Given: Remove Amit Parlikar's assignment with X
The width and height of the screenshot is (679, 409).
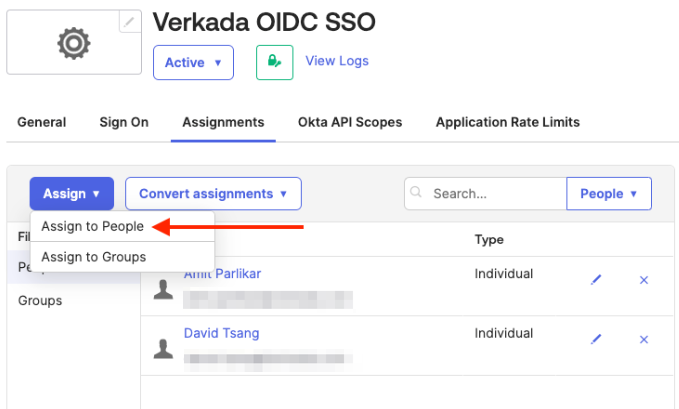Looking at the screenshot, I should pos(644,281).
